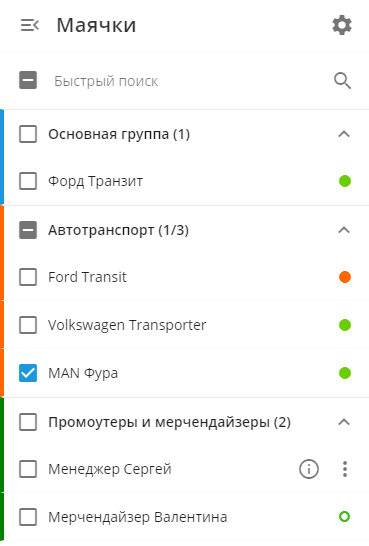Open the three-dot menu for Менеджер Сергей
Image resolution: width=369 pixels, height=546 pixels.
tap(345, 469)
